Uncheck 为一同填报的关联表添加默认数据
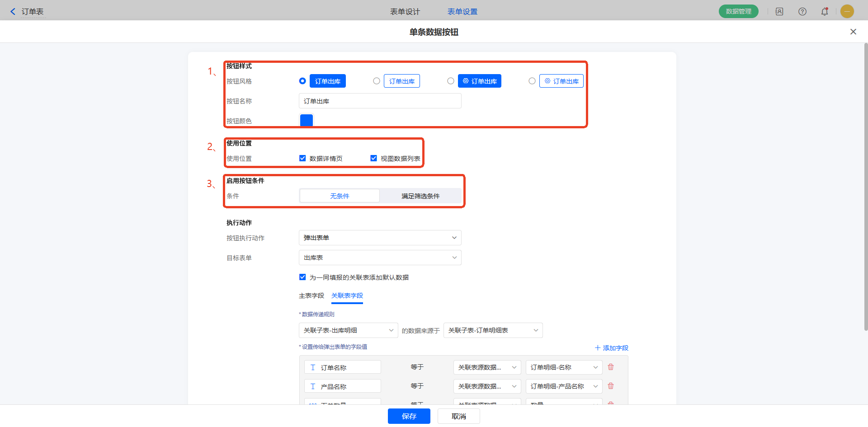This screenshot has width=868, height=427. (302, 277)
